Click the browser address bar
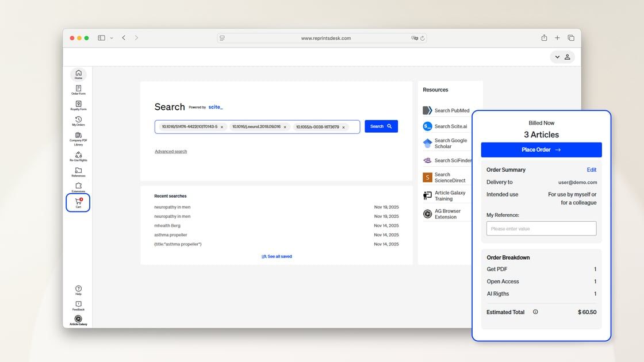This screenshot has height=362, width=644. click(323, 38)
